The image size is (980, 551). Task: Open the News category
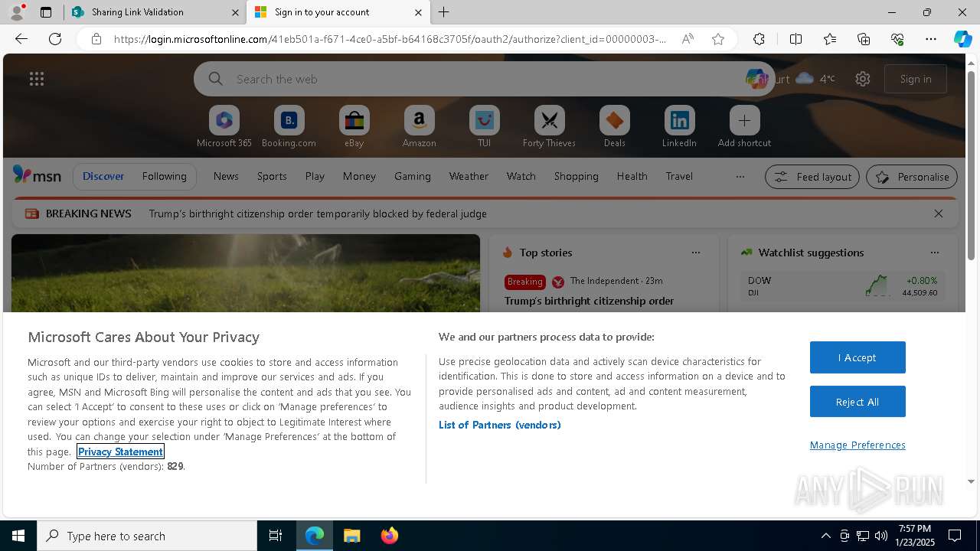coord(226,176)
